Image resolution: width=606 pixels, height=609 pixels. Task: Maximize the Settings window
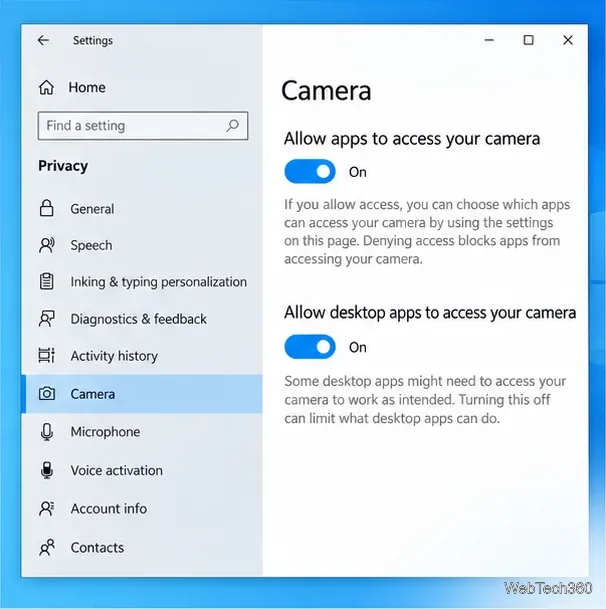tap(528, 40)
